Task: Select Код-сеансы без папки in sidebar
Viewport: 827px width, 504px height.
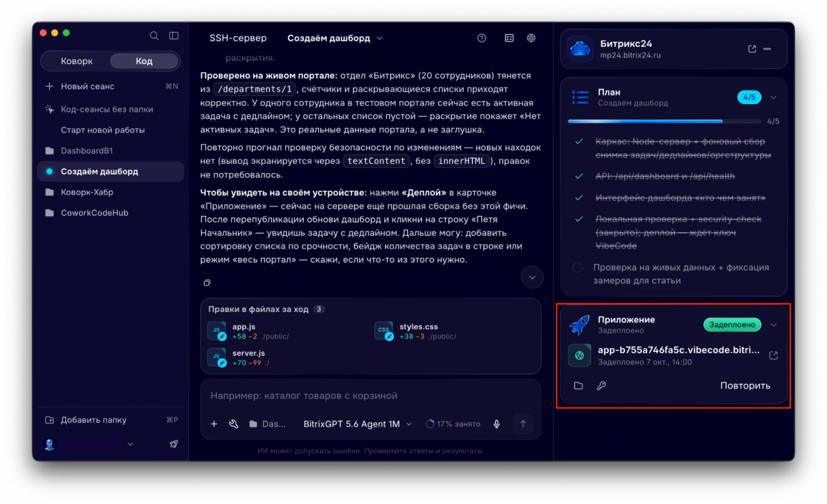Action: coord(110,109)
